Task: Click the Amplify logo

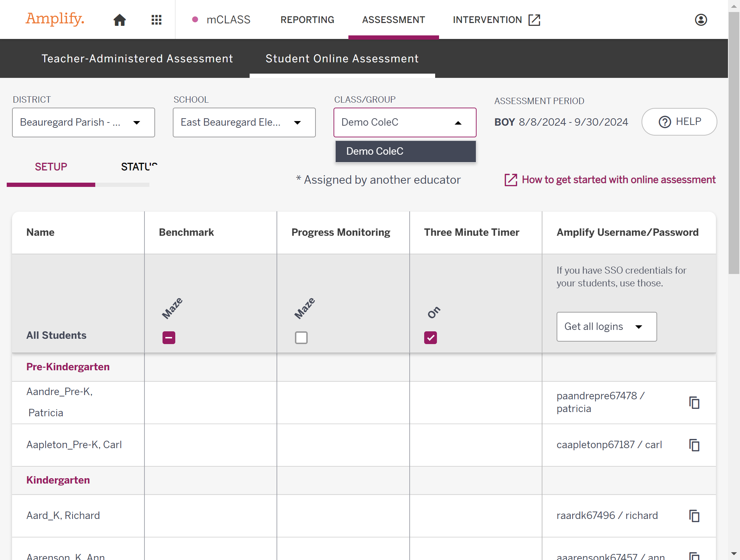Action: click(x=55, y=19)
